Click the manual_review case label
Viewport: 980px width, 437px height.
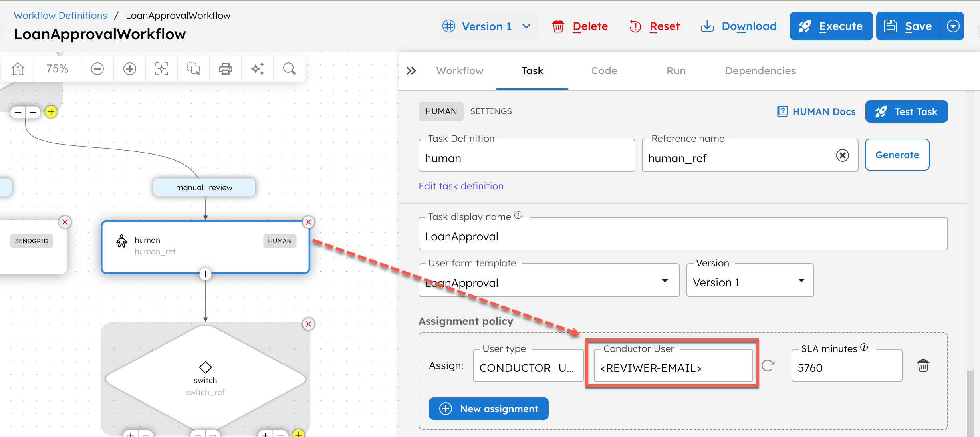204,187
